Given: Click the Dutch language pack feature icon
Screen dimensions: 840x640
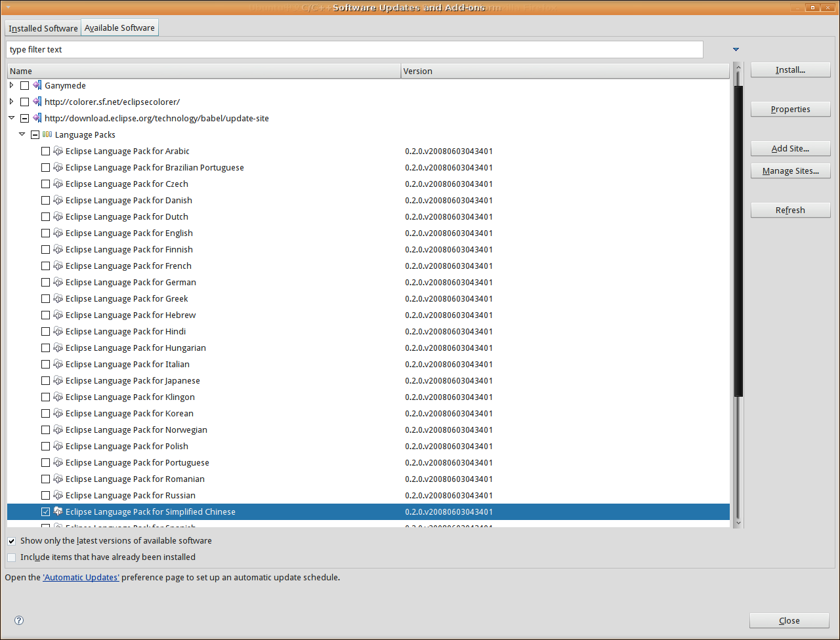Looking at the screenshot, I should 58,216.
